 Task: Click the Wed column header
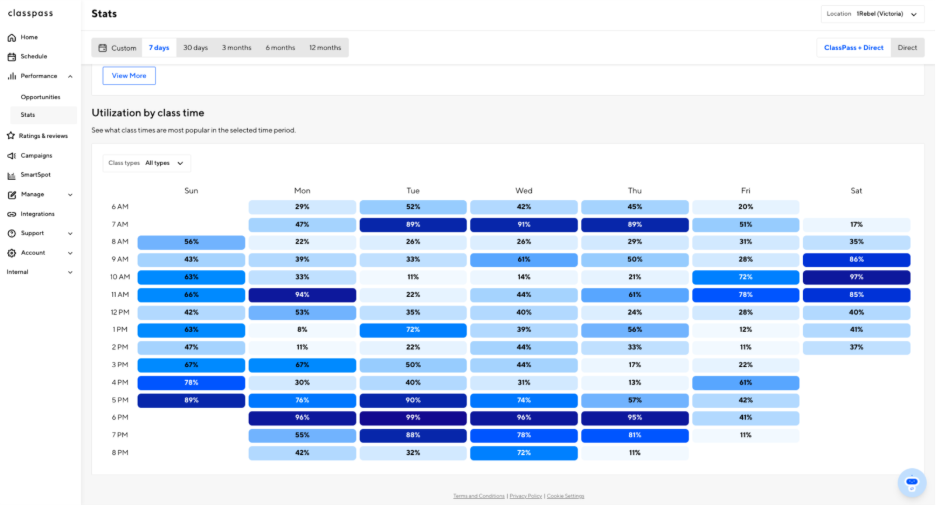(x=524, y=191)
